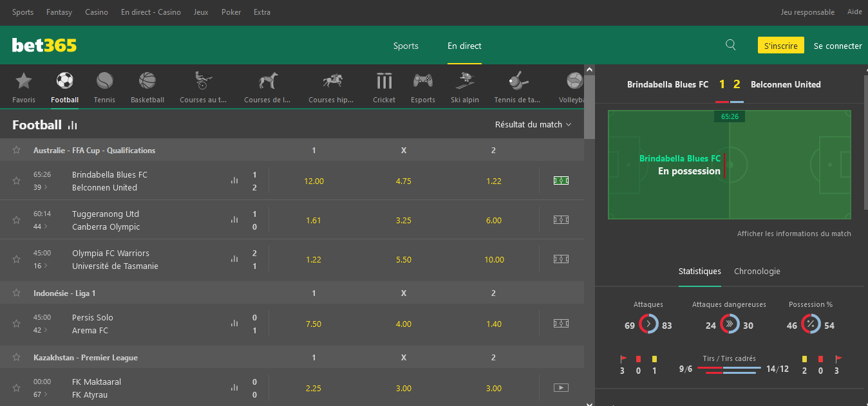This screenshot has width=868, height=406.
Task: Show pitch tracker for Persis Solo match
Action: 561,324
